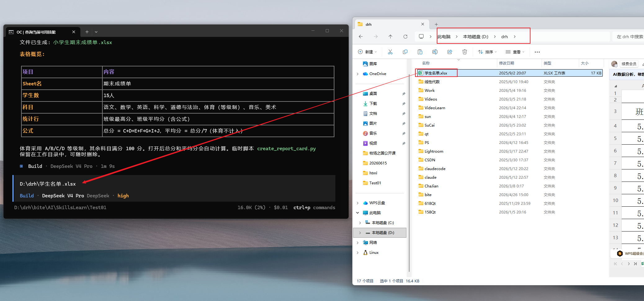Open a new tab in the terminal window
This screenshot has height=301, width=644.
click(x=87, y=32)
